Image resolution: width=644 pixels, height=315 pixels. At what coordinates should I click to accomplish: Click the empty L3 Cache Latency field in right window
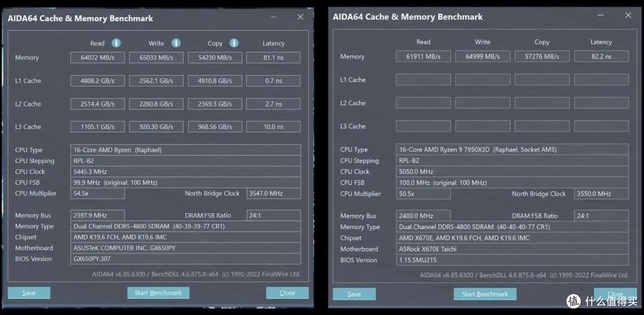[x=601, y=126]
